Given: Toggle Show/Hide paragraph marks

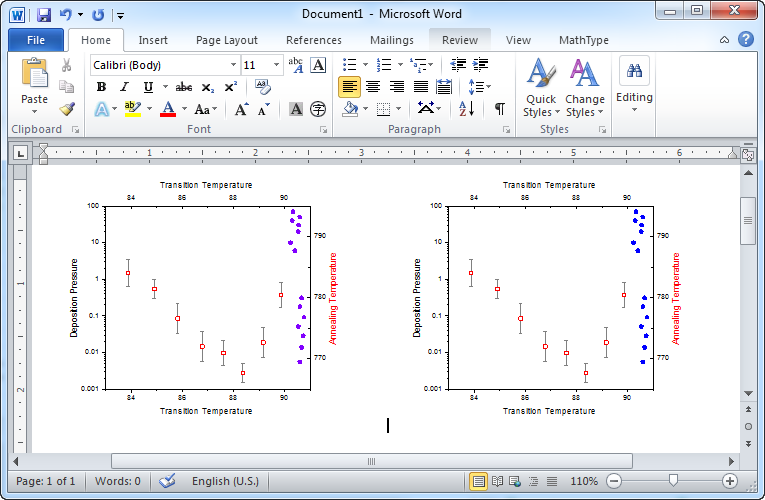Looking at the screenshot, I should [500, 109].
